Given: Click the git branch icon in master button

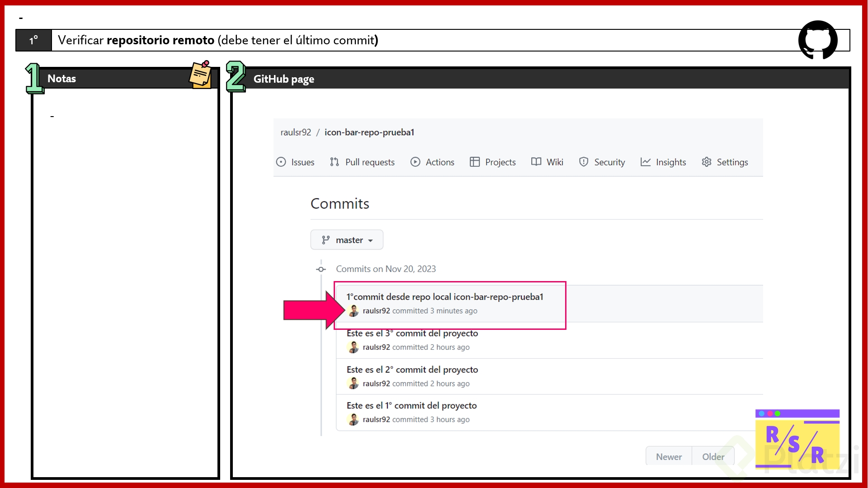Looking at the screenshot, I should (325, 240).
